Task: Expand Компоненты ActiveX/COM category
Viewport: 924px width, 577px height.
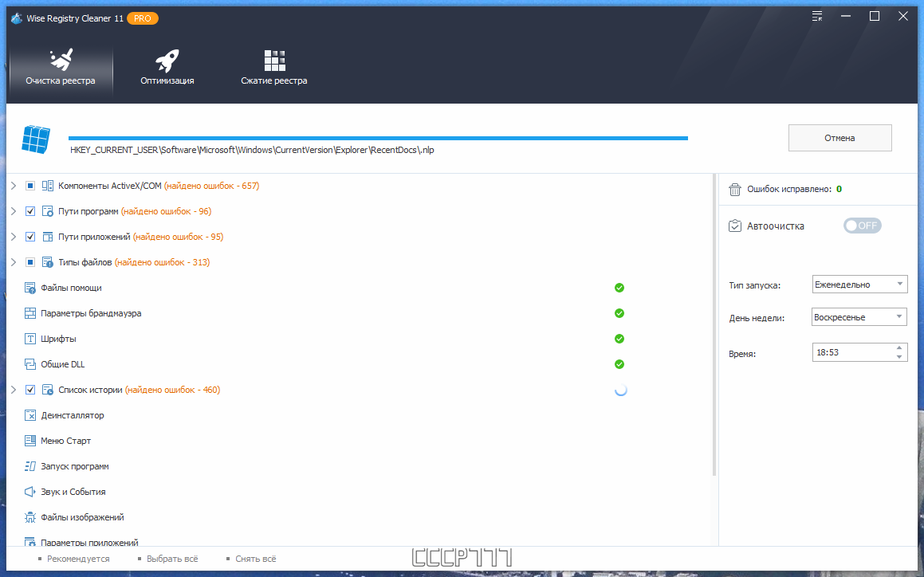Action: 14,186
